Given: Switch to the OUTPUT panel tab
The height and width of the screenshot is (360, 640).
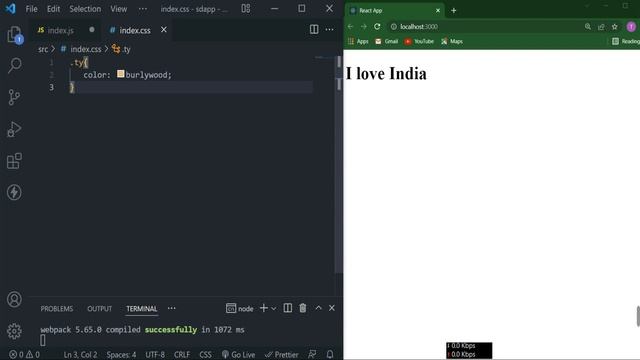Looking at the screenshot, I should (x=100, y=309).
